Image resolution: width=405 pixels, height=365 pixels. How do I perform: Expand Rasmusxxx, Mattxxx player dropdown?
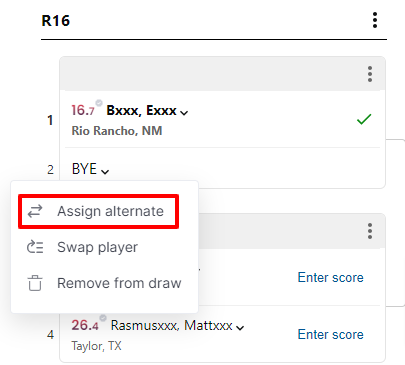coord(240,328)
